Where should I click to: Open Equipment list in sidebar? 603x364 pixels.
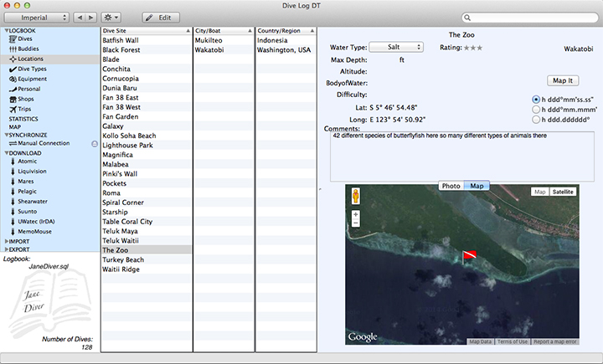coord(32,79)
